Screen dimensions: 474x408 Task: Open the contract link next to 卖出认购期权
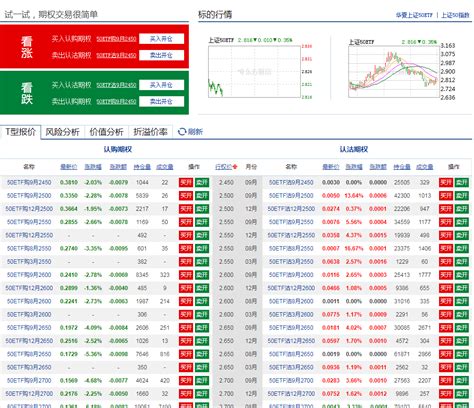click(x=116, y=101)
